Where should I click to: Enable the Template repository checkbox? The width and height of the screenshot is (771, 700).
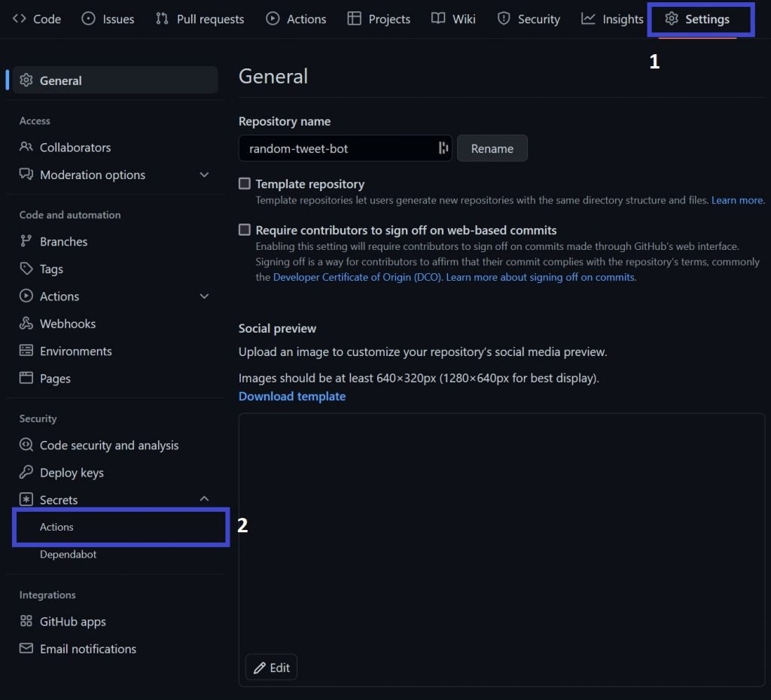[x=245, y=184]
